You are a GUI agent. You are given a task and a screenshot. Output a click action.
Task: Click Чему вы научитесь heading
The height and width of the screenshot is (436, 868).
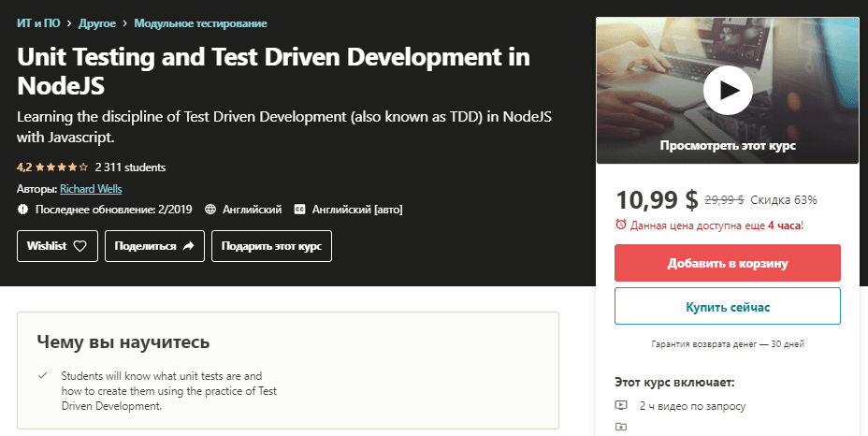pyautogui.click(x=123, y=342)
